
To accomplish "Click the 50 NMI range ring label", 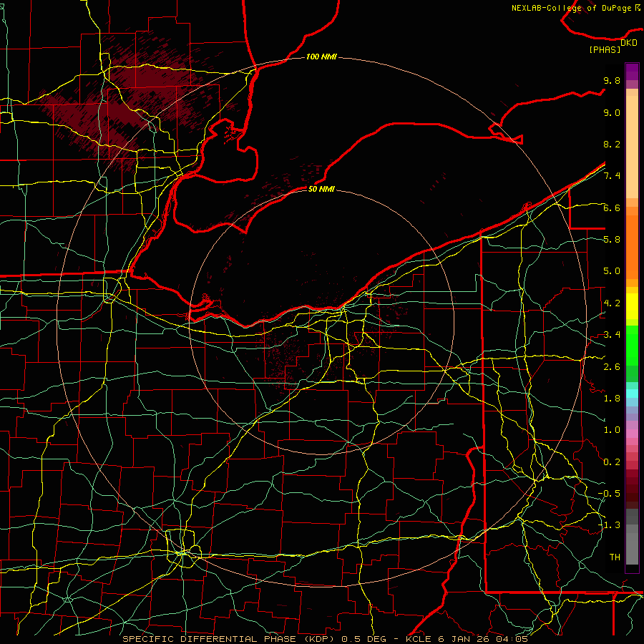I will click(321, 189).
